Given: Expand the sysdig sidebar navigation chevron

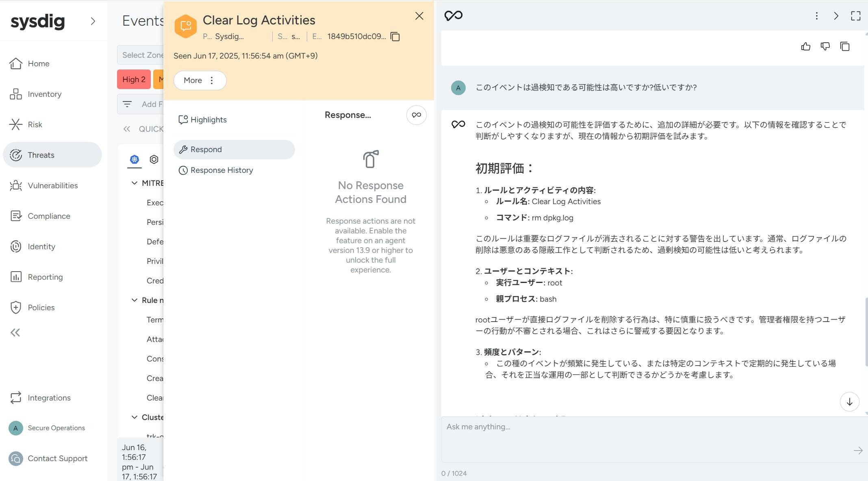Looking at the screenshot, I should pyautogui.click(x=93, y=21).
